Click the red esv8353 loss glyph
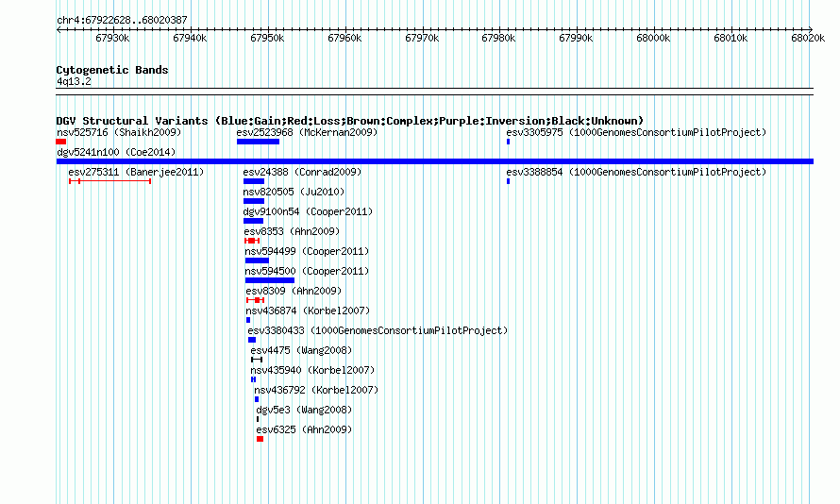The width and height of the screenshot is (840, 504). click(x=252, y=241)
